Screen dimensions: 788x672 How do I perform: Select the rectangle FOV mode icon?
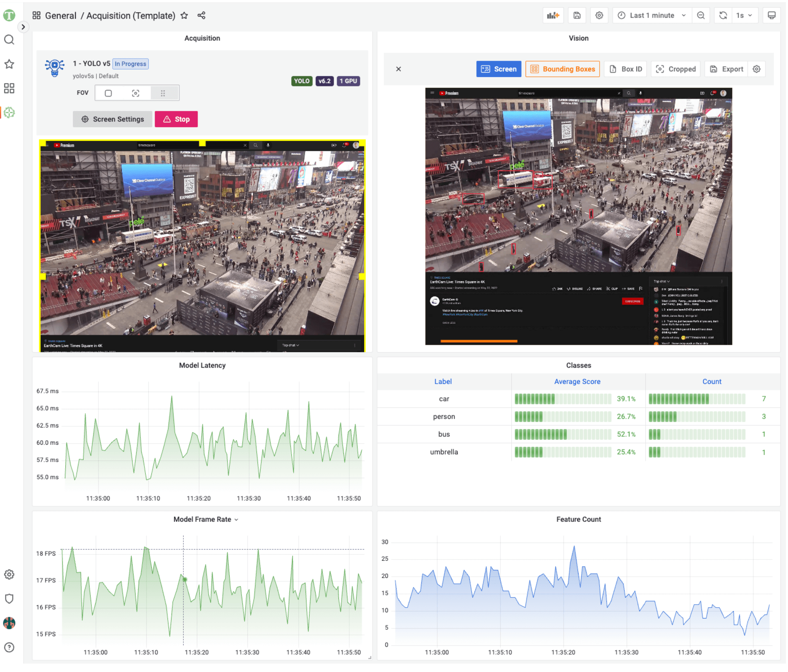pyautogui.click(x=108, y=93)
